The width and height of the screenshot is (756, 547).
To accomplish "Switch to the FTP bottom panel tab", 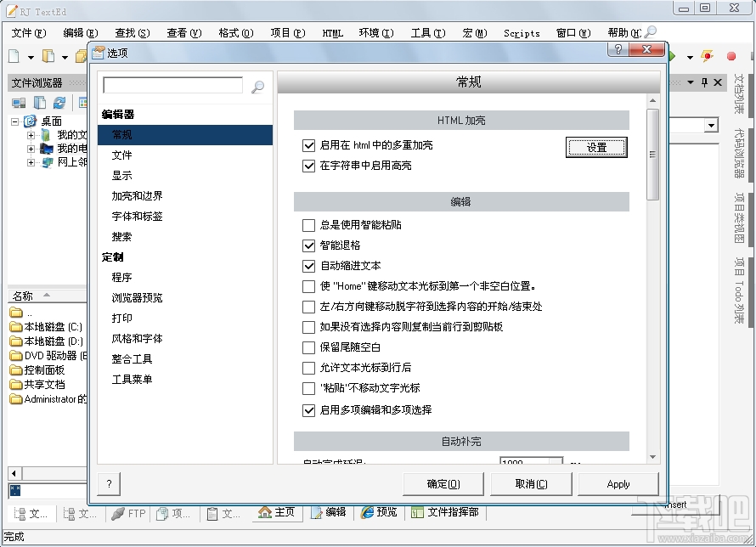I will pyautogui.click(x=128, y=514).
